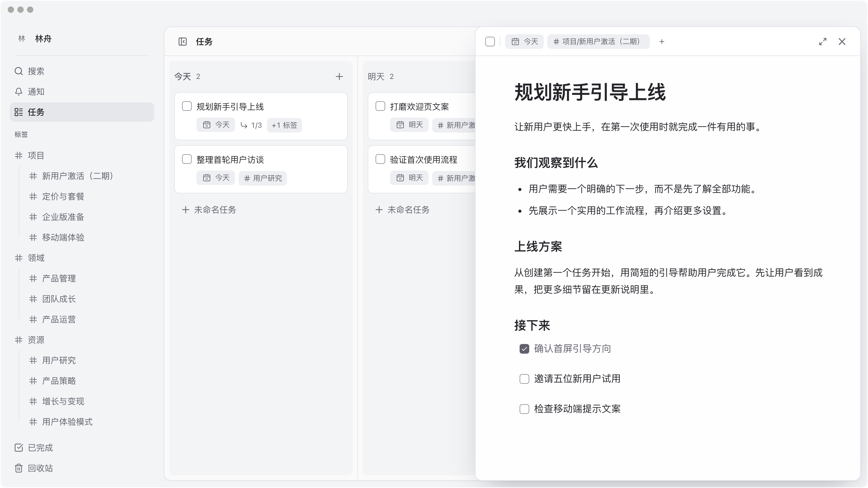Collapse the 项目 tag group

[18, 156]
